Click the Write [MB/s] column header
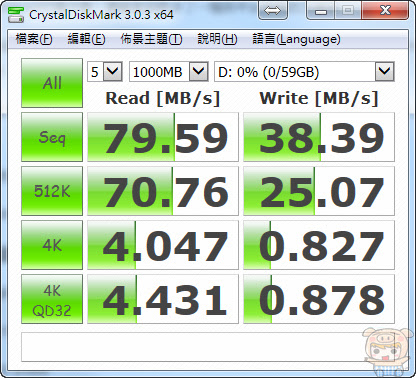Viewport: 416px width, 378px height. tap(319, 99)
